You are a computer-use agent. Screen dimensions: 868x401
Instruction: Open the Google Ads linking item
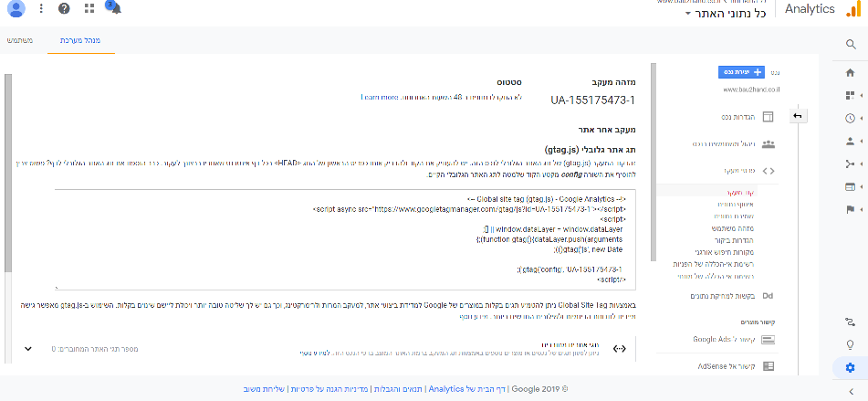click(x=734, y=339)
